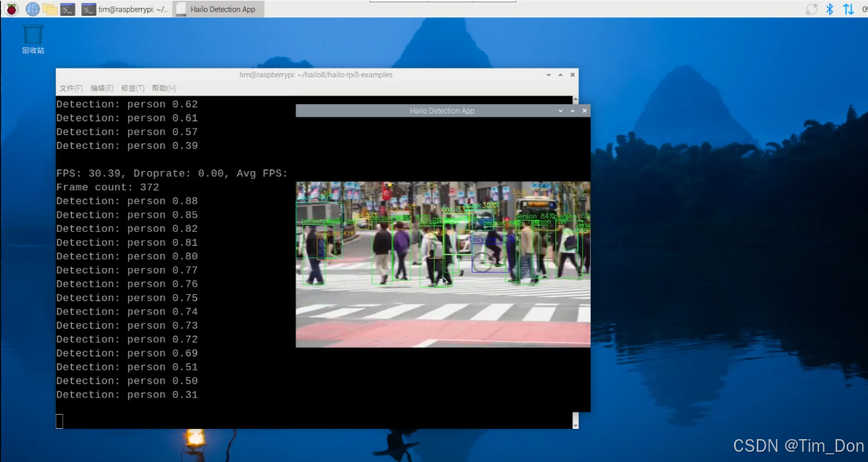Image resolution: width=868 pixels, height=462 pixels.
Task: Click the 'Detection: person 0.31' line
Action: (127, 395)
